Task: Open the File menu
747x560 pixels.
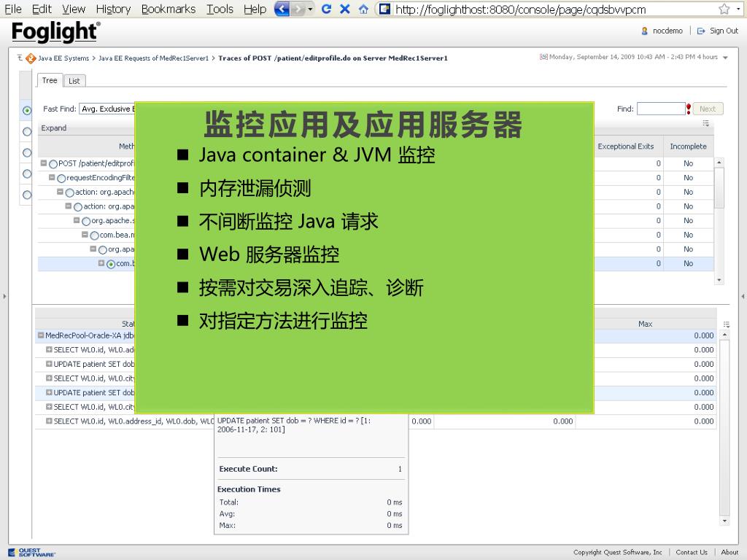Action: click(x=13, y=9)
